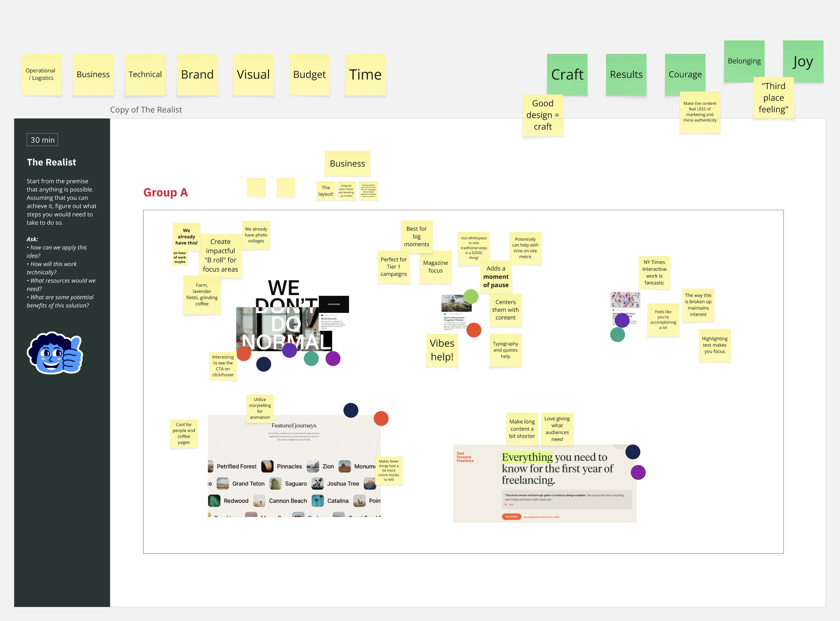Select the black Blood Records card thumbnail

click(334, 304)
